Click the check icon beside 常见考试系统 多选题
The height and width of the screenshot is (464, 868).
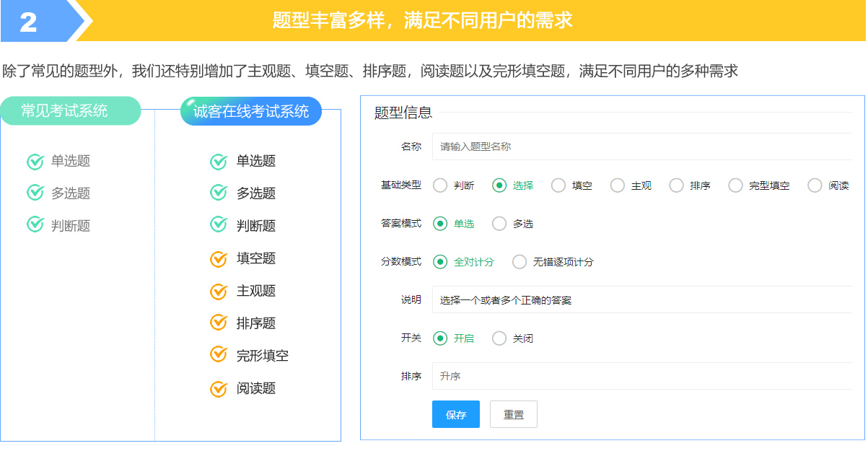coord(35,193)
